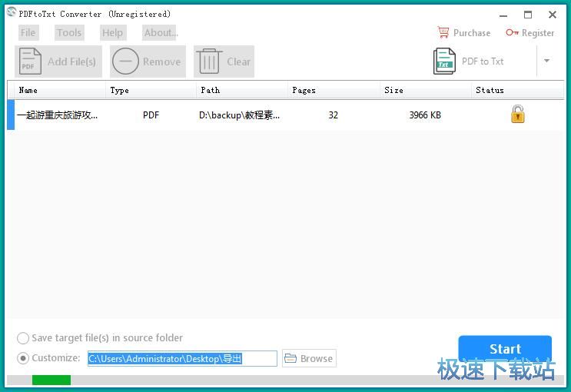This screenshot has width=571, height=392.
Task: Click the Start button
Action: 505,349
